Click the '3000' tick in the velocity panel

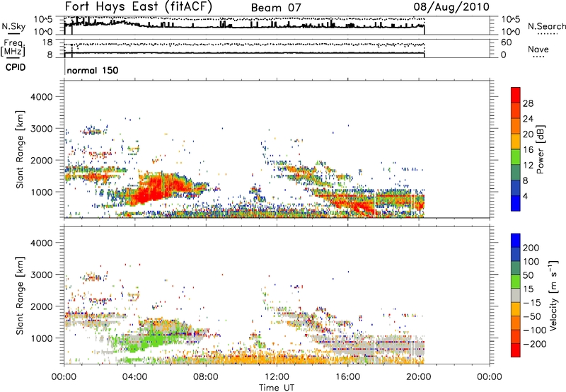[41, 275]
